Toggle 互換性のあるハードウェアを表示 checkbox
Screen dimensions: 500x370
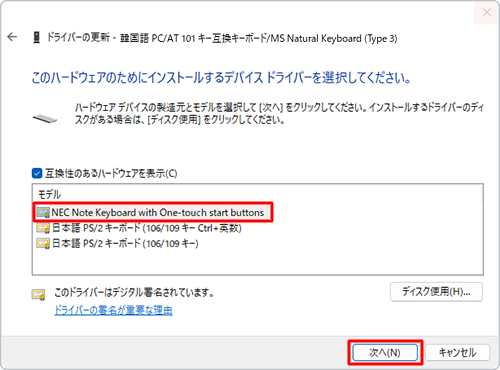pyautogui.click(x=37, y=173)
